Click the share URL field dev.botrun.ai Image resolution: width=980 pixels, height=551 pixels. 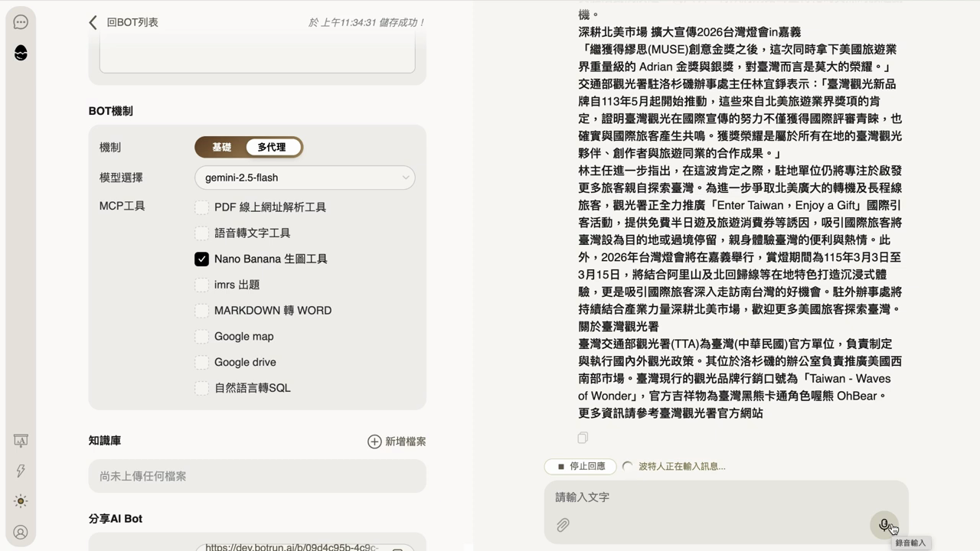point(303,547)
